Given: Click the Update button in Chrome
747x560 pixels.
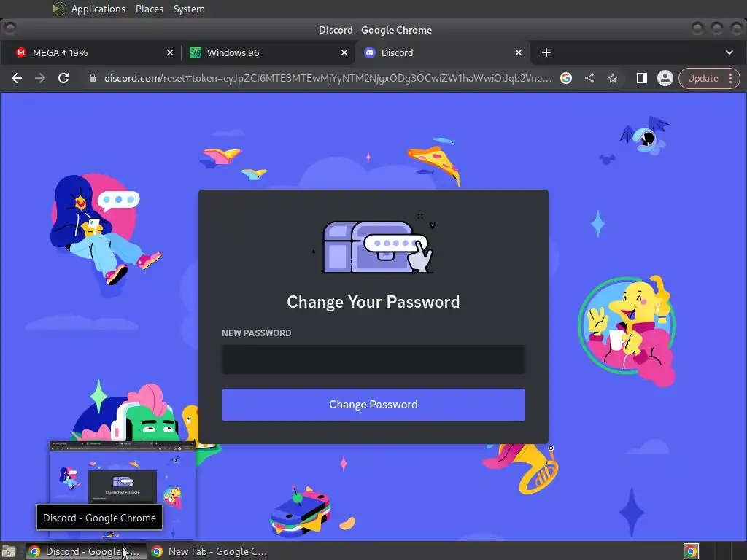Looking at the screenshot, I should click(x=703, y=78).
